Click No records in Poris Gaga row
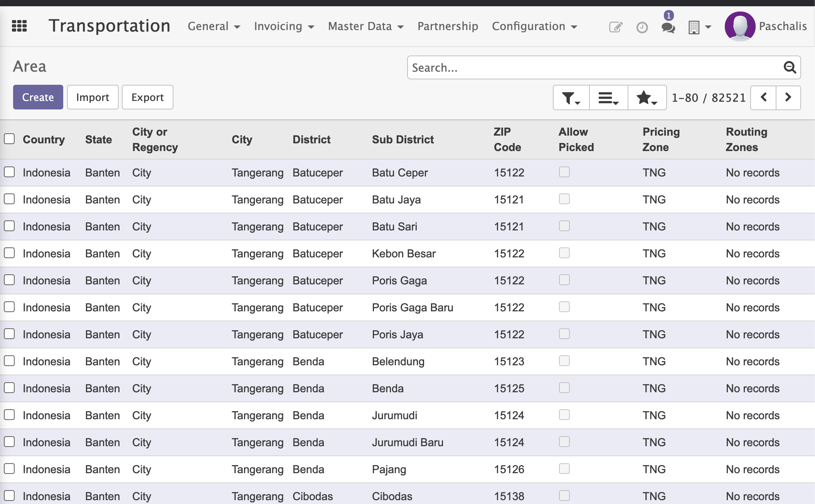Viewport: 815px width, 504px height. pos(753,281)
